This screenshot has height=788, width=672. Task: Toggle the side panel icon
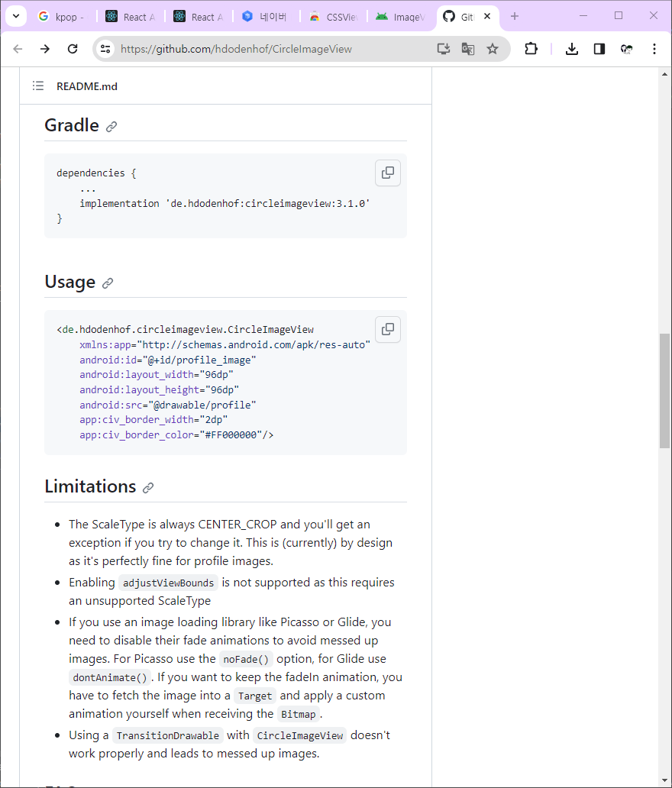click(599, 48)
